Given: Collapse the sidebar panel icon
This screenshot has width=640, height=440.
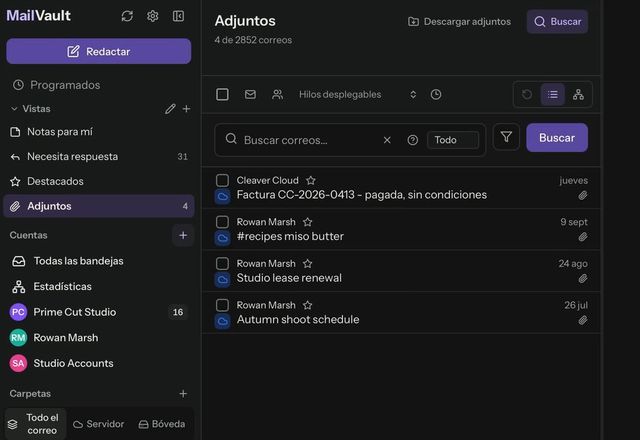Looking at the screenshot, I should click(x=178, y=16).
